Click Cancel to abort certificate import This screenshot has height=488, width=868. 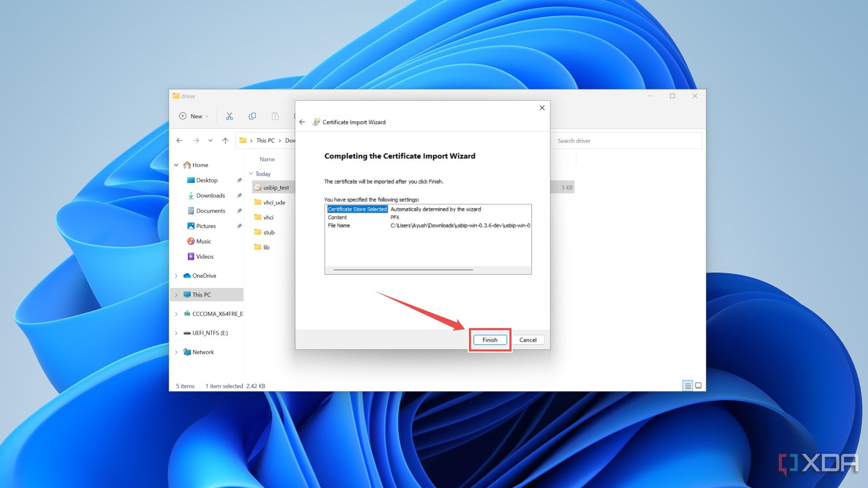point(528,340)
